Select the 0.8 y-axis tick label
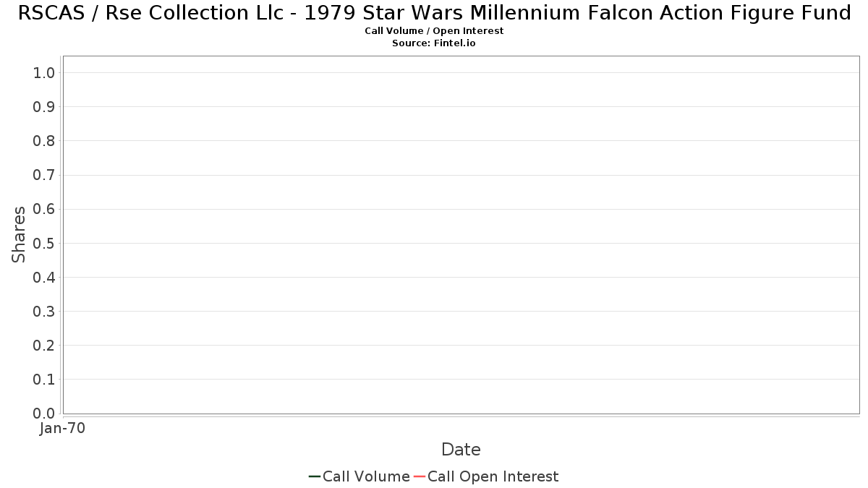This screenshot has width=868, height=488. pos(44,141)
